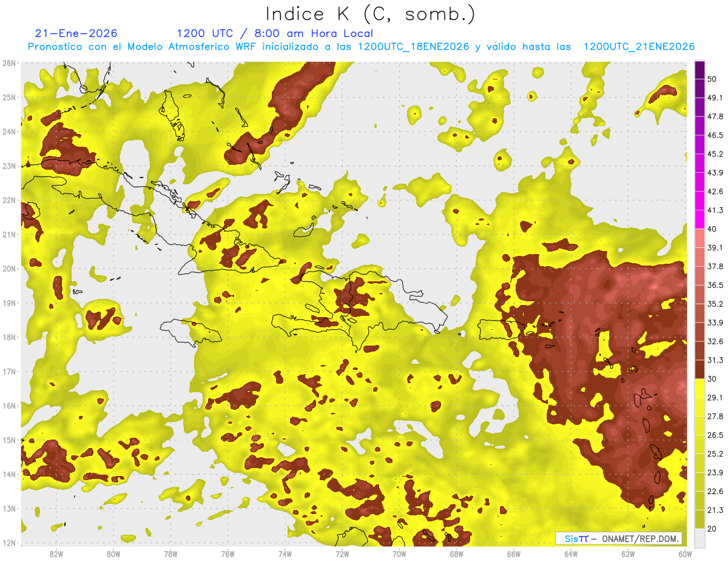
Task: Click the colorbar value "43.9"
Action: [x=715, y=173]
